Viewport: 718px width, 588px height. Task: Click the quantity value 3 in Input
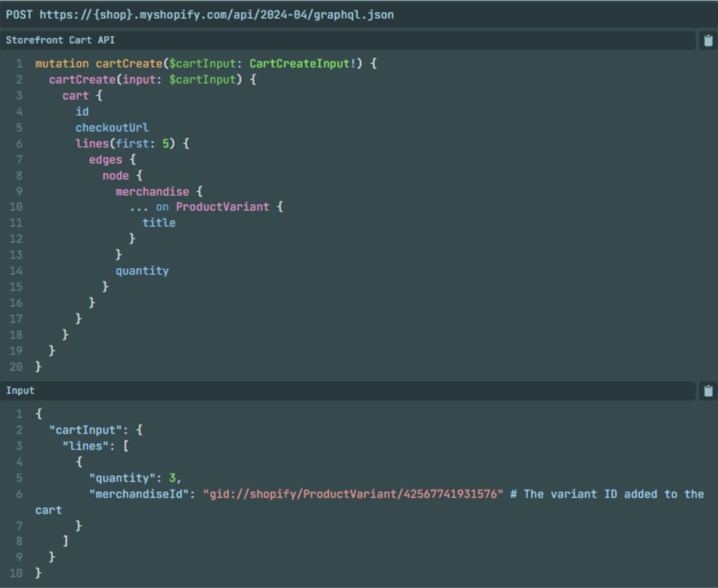(172, 478)
